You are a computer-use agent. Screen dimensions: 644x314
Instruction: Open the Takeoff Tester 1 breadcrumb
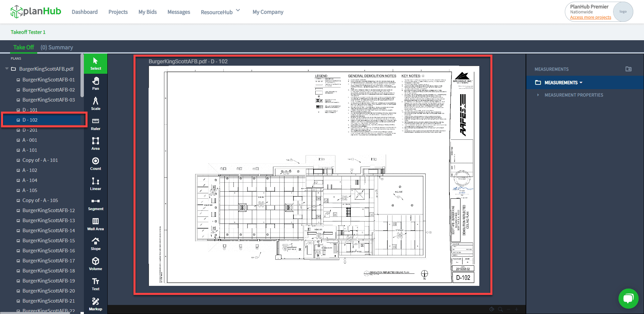(x=28, y=32)
